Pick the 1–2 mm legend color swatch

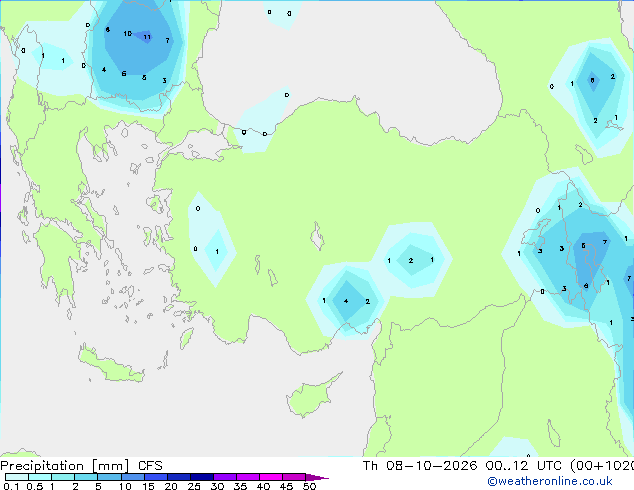click(63, 477)
